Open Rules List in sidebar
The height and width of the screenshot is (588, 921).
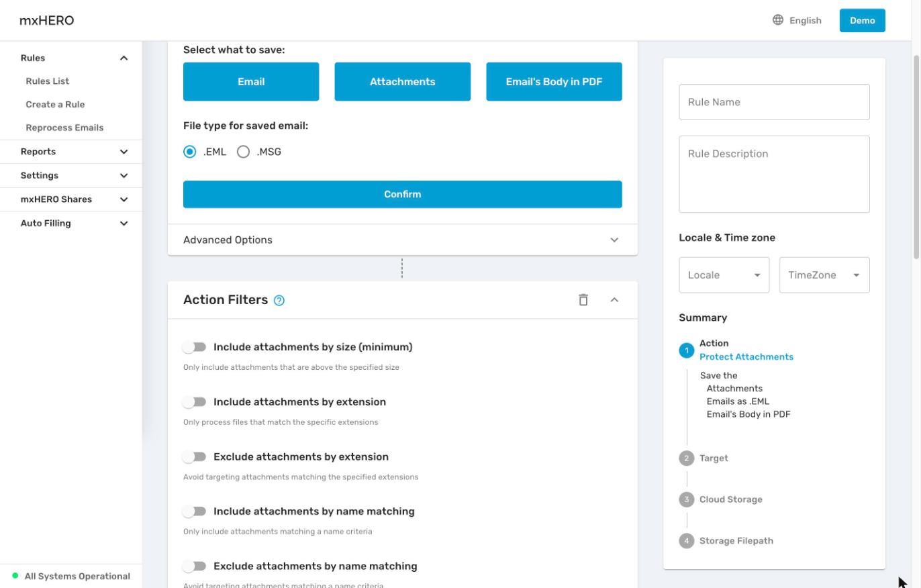[x=47, y=81]
